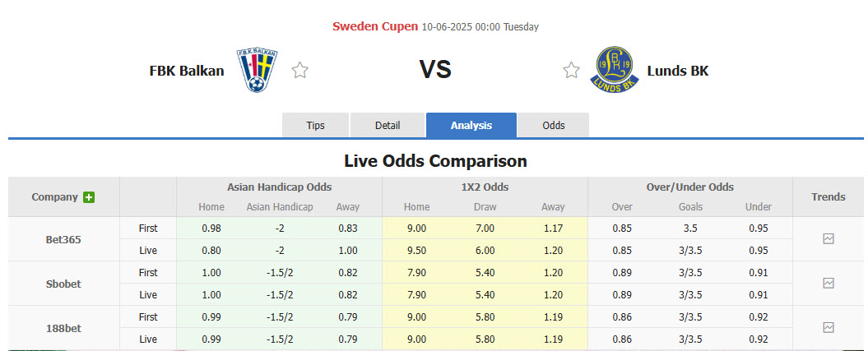Favorite FBK Balkan with the star icon
Screen dimensions: 868x351
pyautogui.click(x=299, y=71)
